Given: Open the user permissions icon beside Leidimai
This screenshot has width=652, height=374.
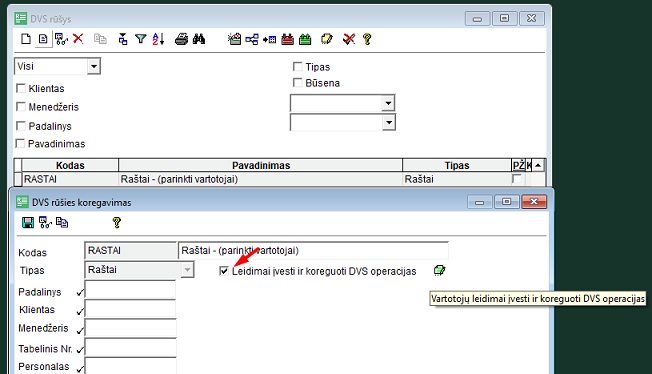Looking at the screenshot, I should coord(439,270).
